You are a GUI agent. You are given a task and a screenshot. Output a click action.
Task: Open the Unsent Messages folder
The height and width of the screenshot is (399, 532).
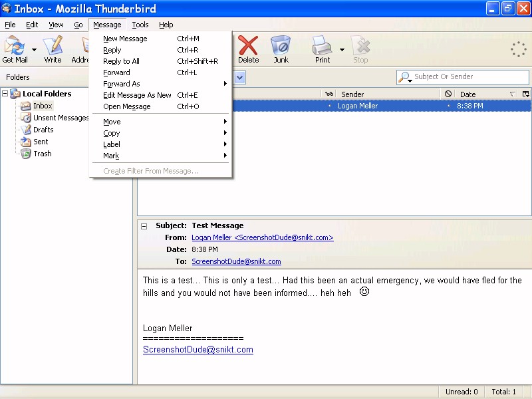coord(55,118)
